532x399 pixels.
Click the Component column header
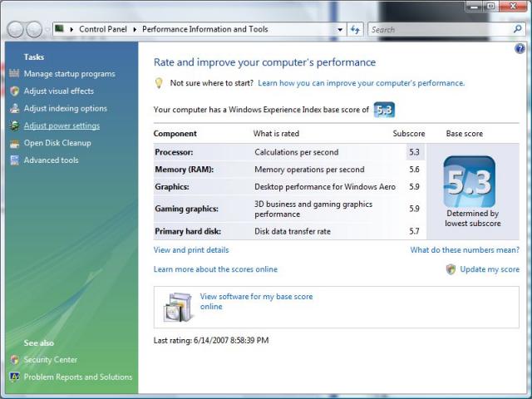(x=175, y=134)
